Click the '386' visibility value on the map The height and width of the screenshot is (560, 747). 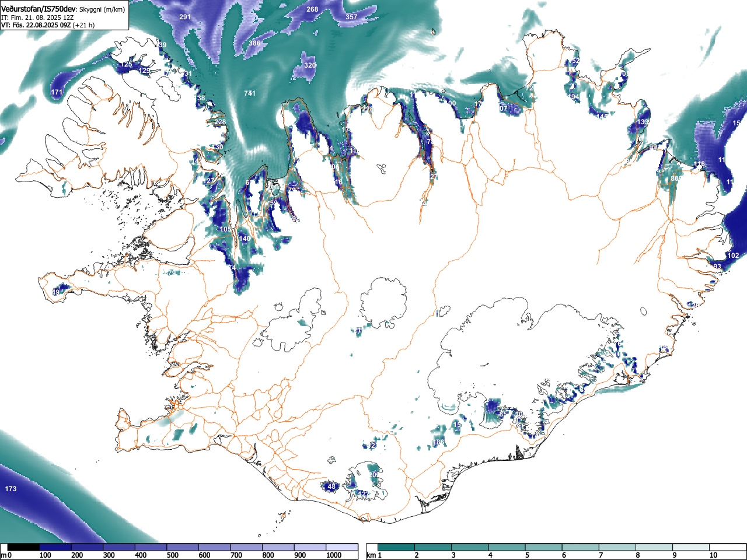pyautogui.click(x=254, y=43)
